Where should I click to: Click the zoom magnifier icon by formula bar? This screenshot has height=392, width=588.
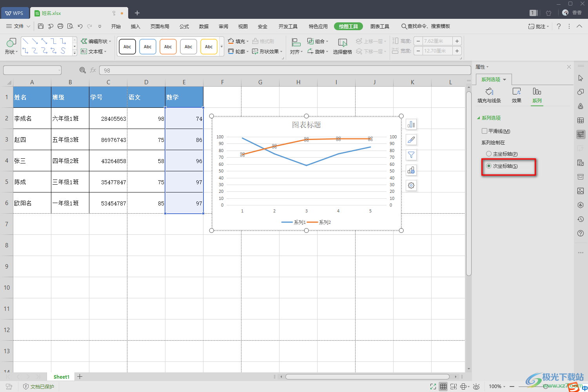pos(83,70)
